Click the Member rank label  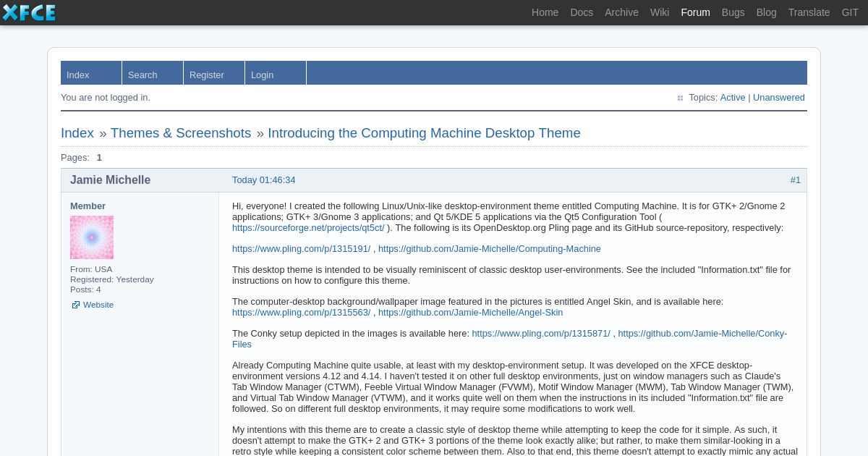click(88, 206)
